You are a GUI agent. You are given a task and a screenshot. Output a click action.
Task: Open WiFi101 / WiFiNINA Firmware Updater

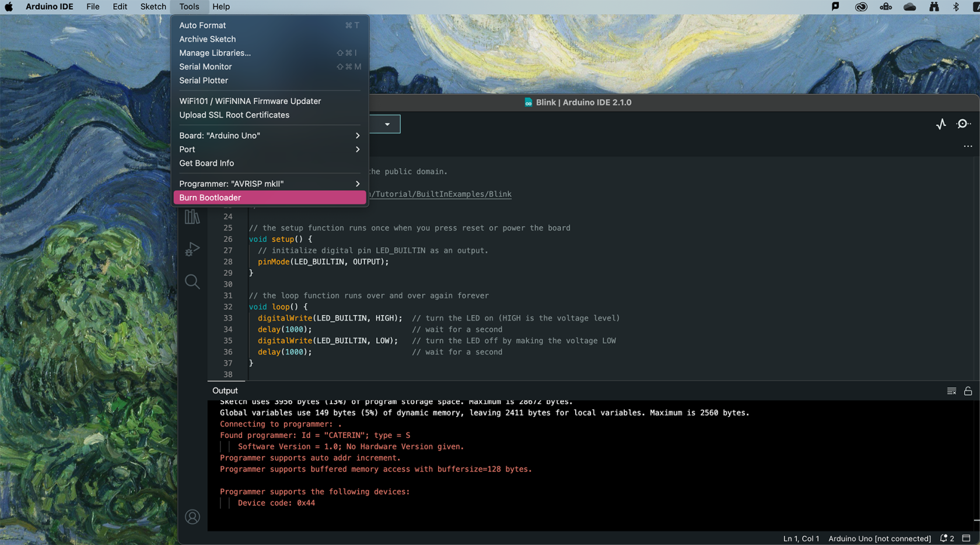click(x=269, y=101)
